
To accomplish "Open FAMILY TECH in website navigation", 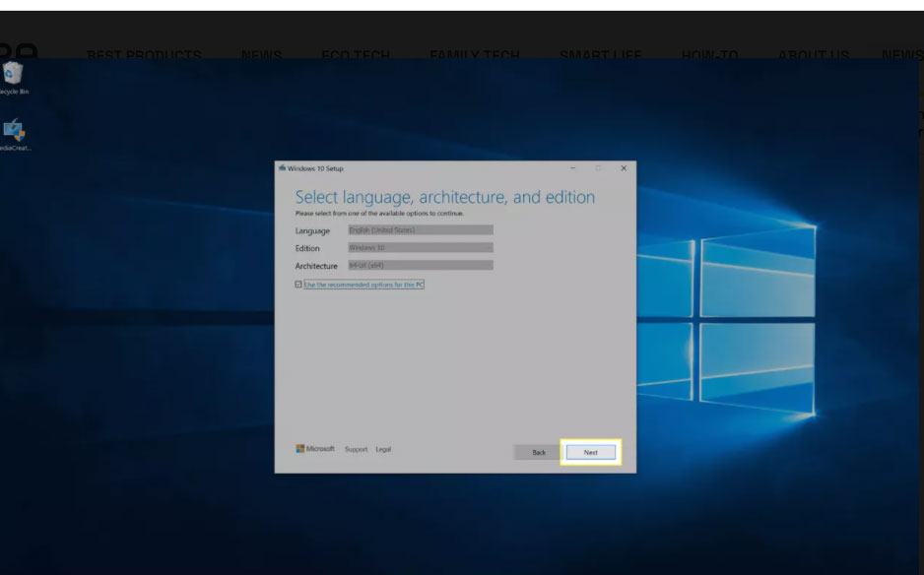I will click(475, 55).
